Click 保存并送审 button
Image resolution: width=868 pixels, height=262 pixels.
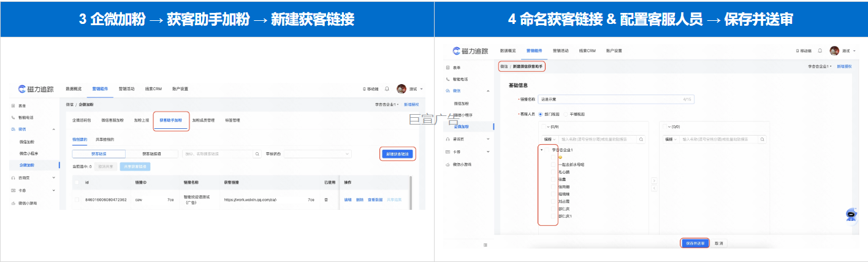695,244
